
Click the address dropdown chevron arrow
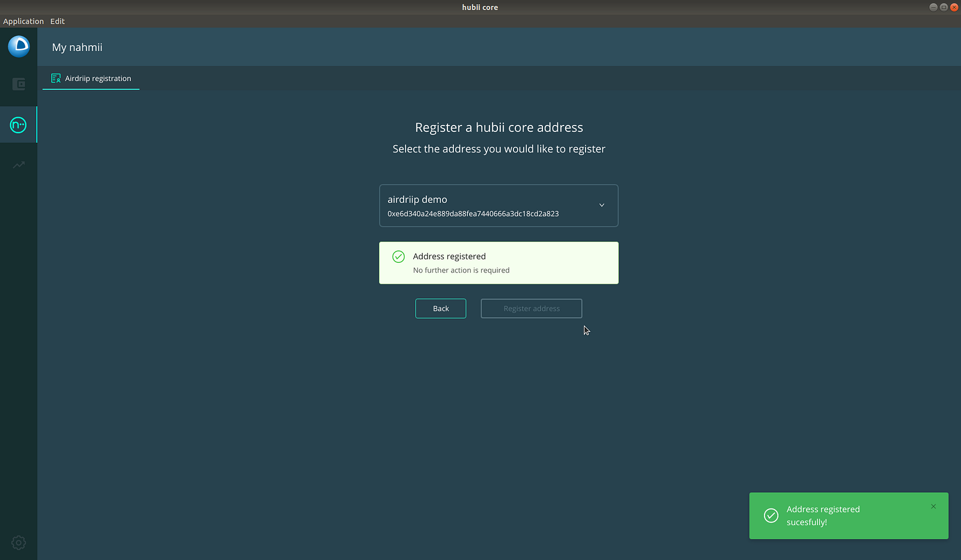click(x=602, y=205)
